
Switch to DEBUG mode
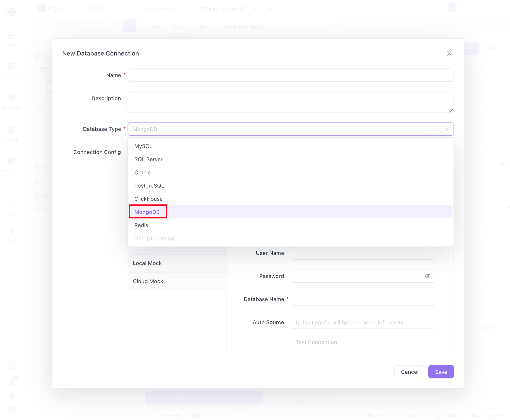pyautogui.click(x=197, y=415)
